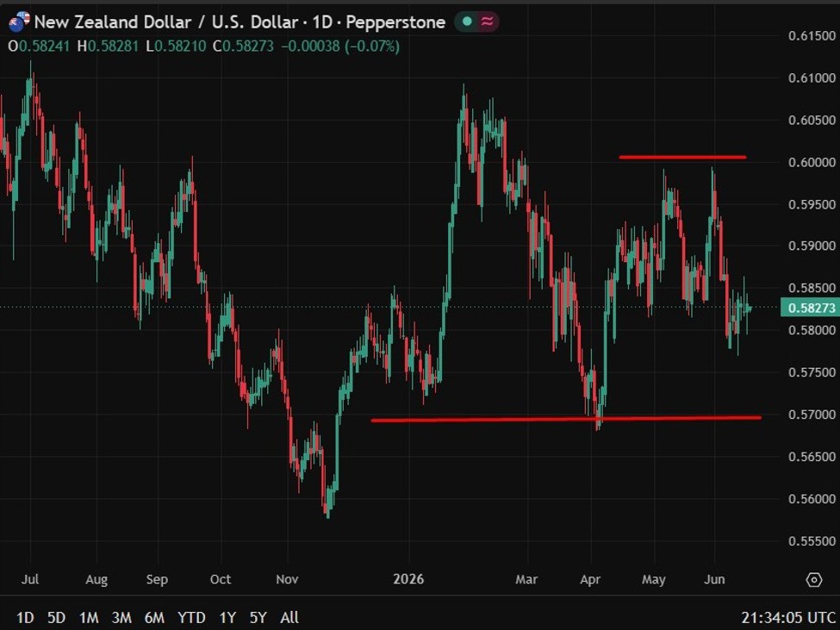Click the Aug label on time axis
Viewport: 840px width, 630px height.
(96, 580)
